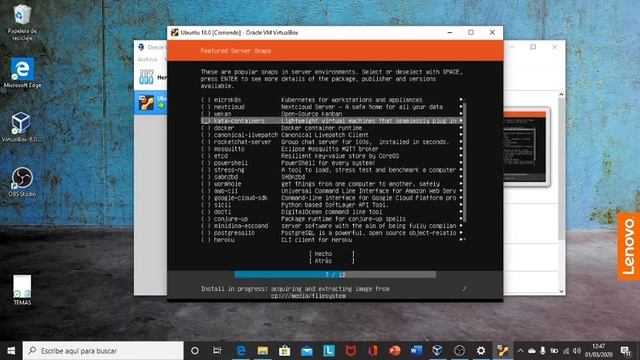
Task: Click the heroku snap row
Action: click(333, 240)
